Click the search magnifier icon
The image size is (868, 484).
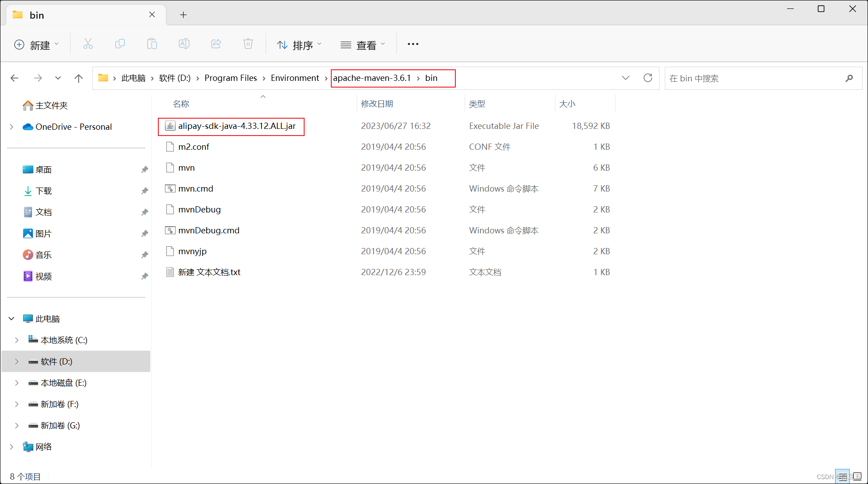pyautogui.click(x=849, y=78)
